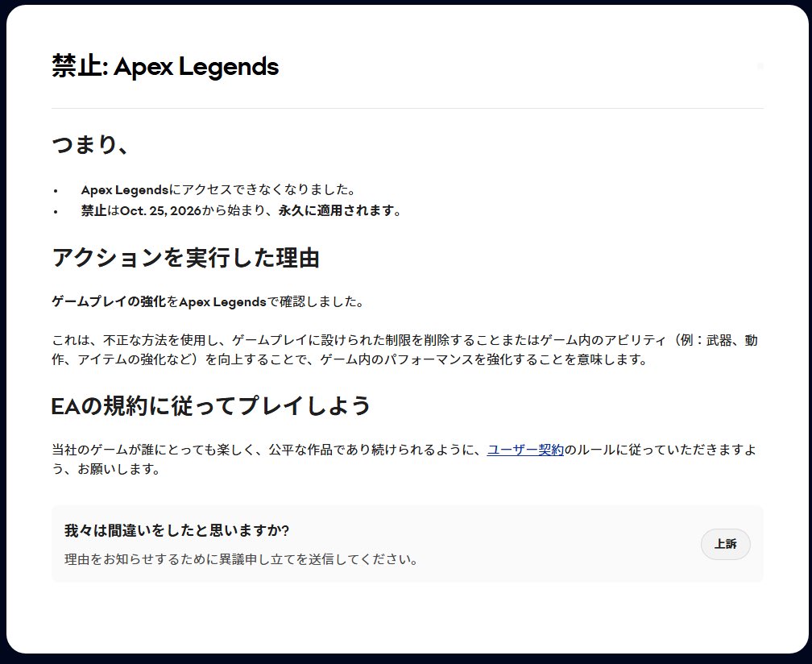Click the ゲームプレイの強化 bold text
Image resolution: width=812 pixels, height=664 pixels.
[109, 301]
